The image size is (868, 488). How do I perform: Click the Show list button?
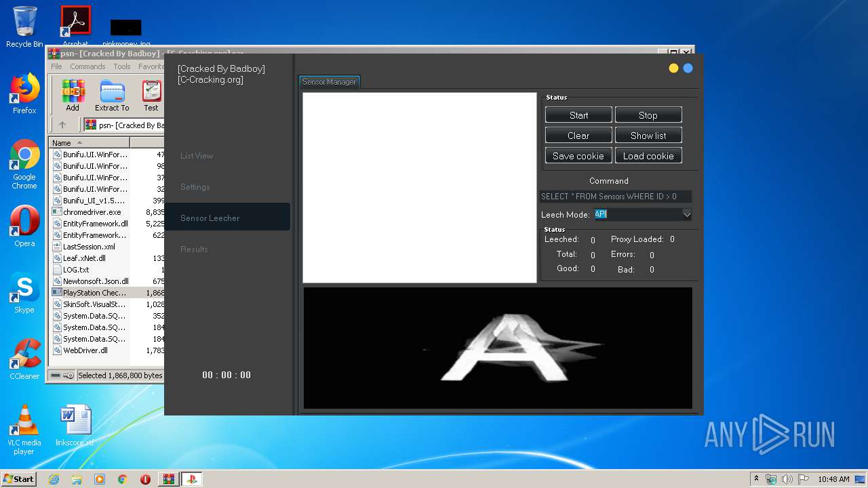click(648, 136)
